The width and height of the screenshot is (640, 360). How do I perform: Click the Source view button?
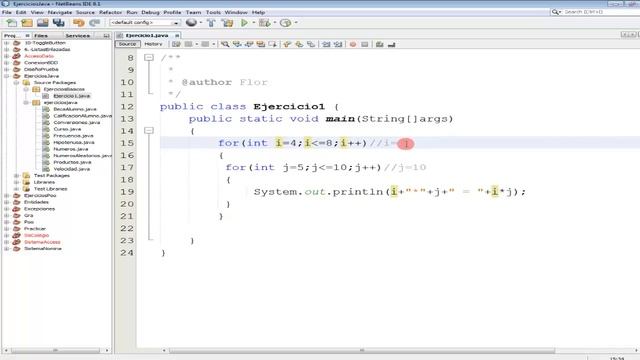(127, 44)
